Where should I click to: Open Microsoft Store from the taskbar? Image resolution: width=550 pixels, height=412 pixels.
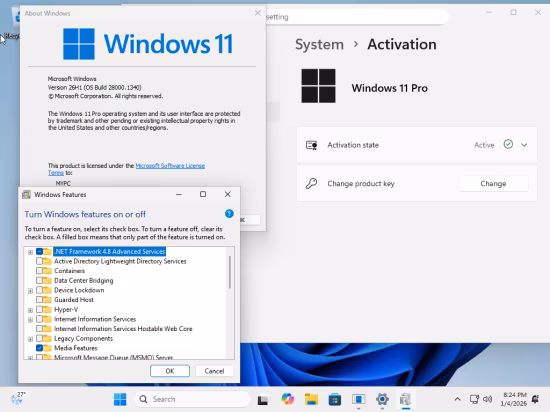pos(335,399)
